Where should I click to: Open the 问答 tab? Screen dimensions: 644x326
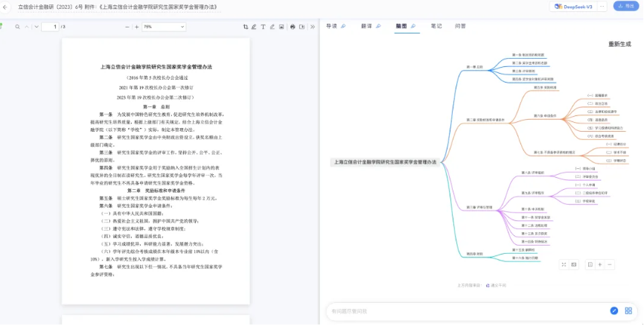pyautogui.click(x=460, y=26)
